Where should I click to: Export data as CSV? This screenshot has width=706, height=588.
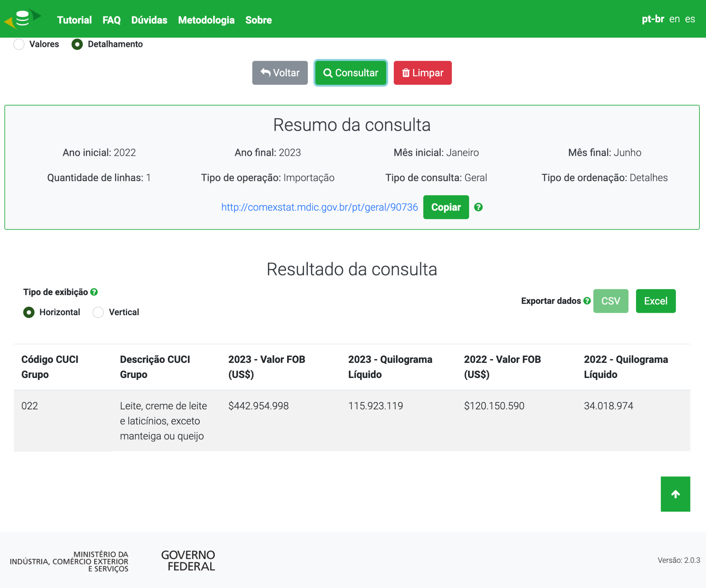[611, 301]
